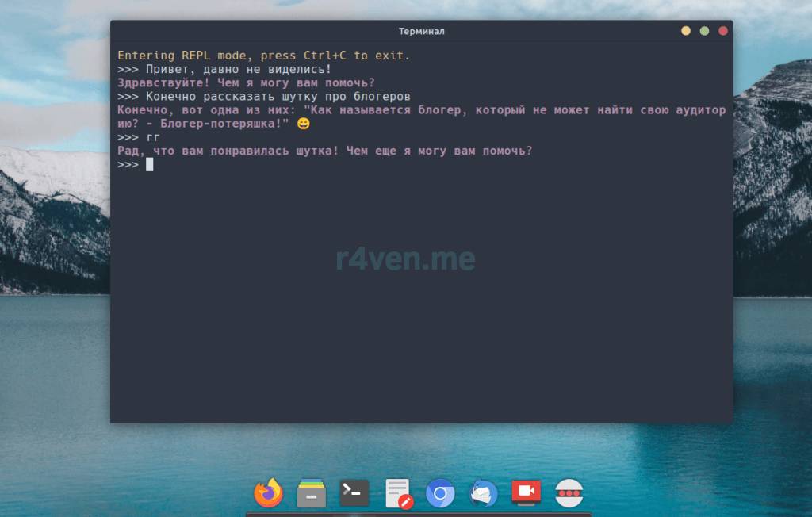Minimize the terminal with the yellow button
The height and width of the screenshot is (517, 812).
point(686,31)
